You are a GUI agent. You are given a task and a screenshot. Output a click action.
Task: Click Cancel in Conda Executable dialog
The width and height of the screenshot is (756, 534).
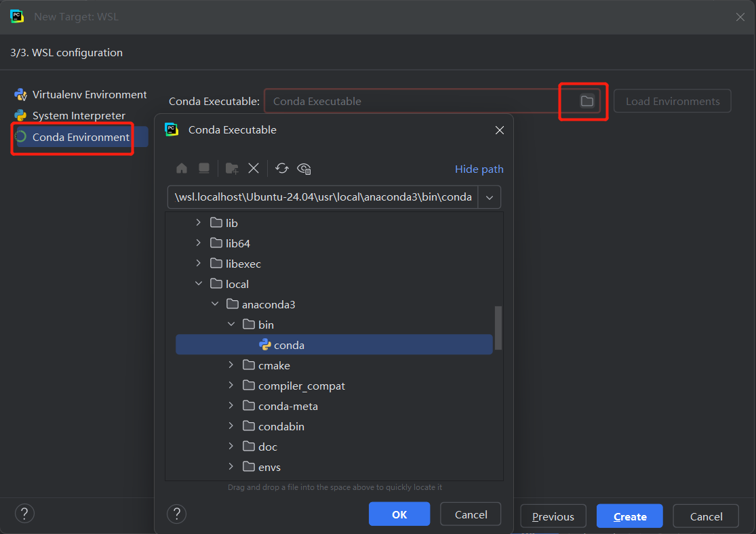471,514
